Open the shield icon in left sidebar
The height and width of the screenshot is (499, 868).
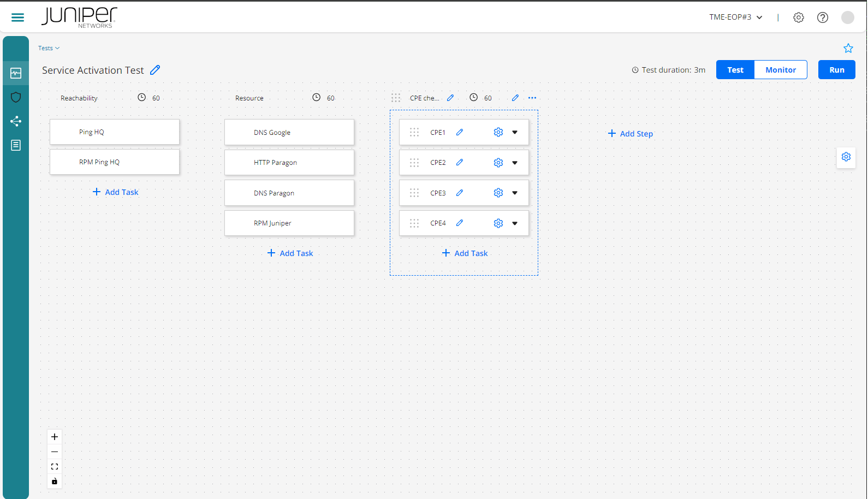point(16,97)
